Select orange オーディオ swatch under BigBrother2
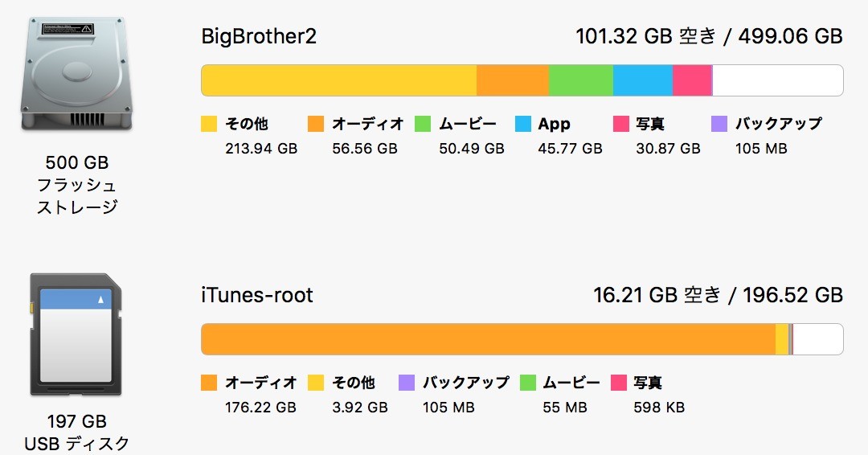Screen dimensions: 868x455 tap(316, 124)
